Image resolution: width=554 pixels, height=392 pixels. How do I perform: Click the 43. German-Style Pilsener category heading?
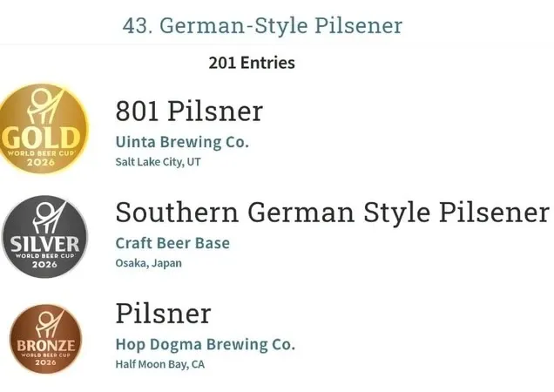(x=262, y=25)
